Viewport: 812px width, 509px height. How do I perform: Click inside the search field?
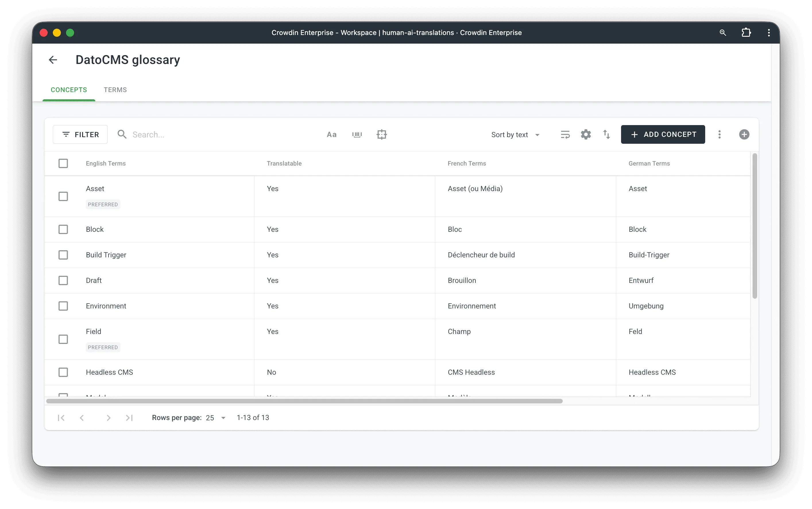[168, 134]
